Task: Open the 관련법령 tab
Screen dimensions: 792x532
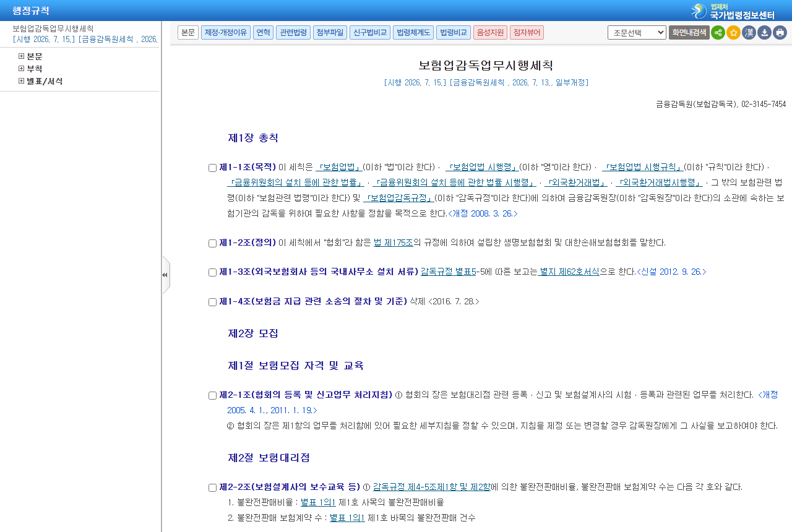Action: (293, 33)
